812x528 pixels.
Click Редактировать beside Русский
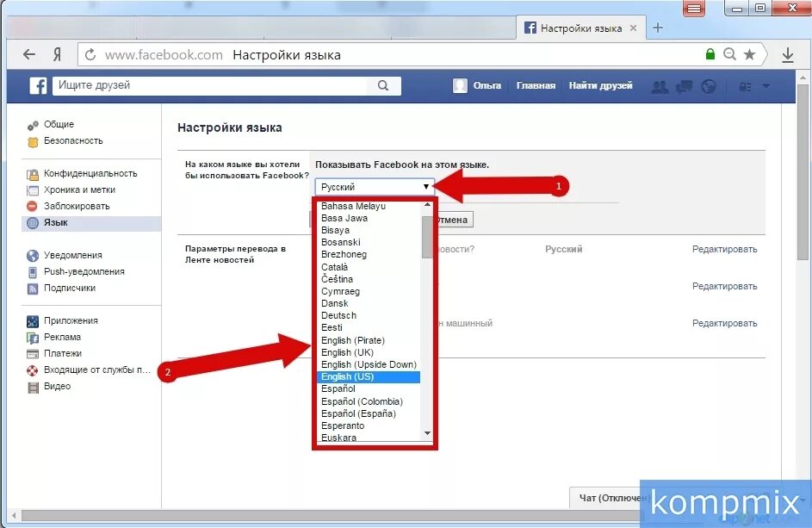(x=724, y=249)
